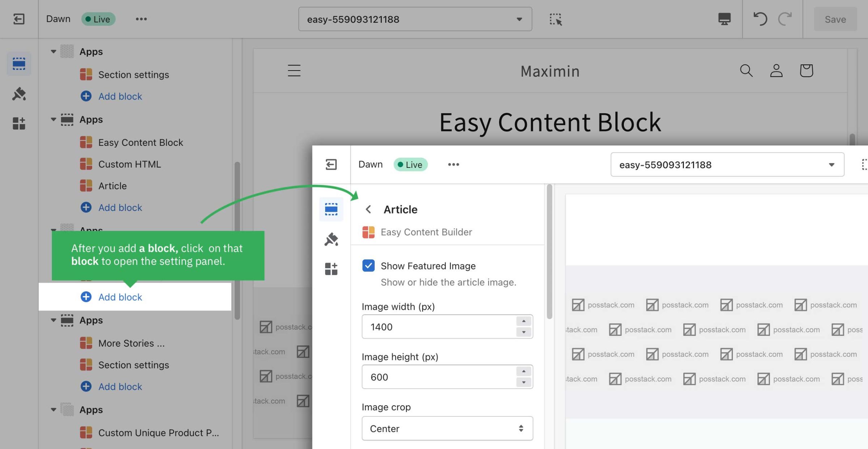Open theme settings paintbrush icon in left sidebar
This screenshot has width=868, height=449.
pos(19,94)
